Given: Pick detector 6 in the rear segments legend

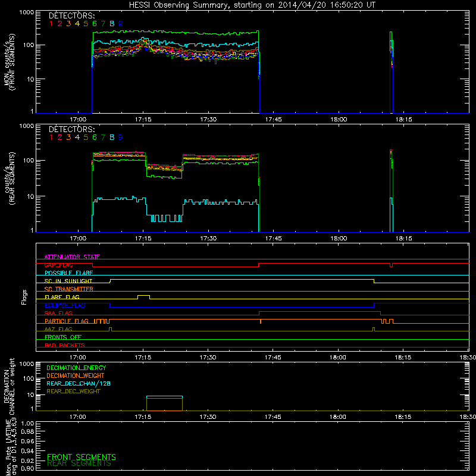Looking at the screenshot, I should pyautogui.click(x=95, y=137).
